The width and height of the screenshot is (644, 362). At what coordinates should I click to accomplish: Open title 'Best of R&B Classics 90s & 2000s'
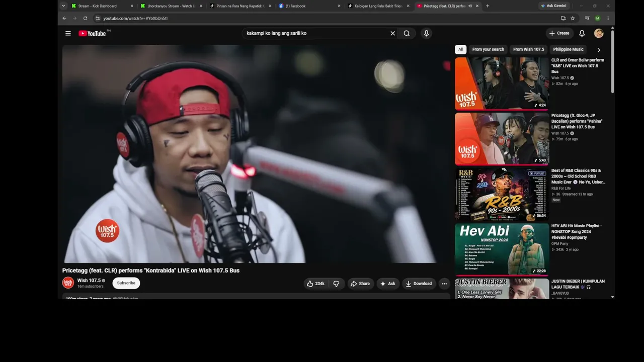click(x=578, y=176)
